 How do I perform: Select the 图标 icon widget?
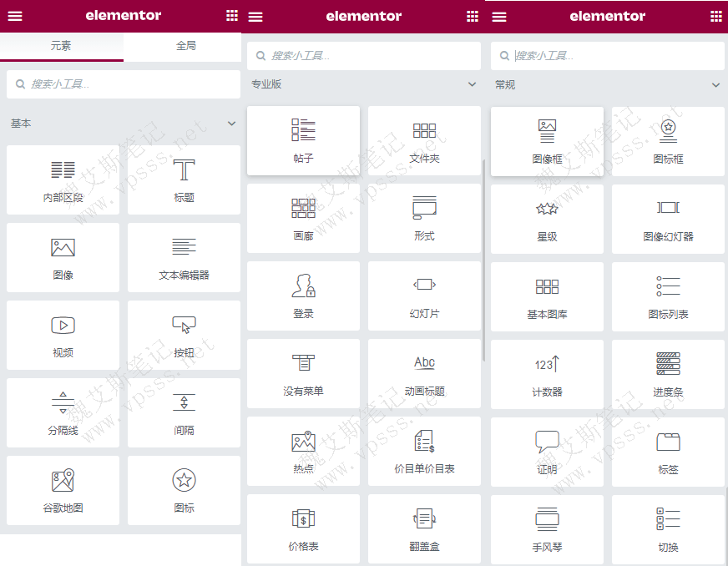(x=184, y=490)
